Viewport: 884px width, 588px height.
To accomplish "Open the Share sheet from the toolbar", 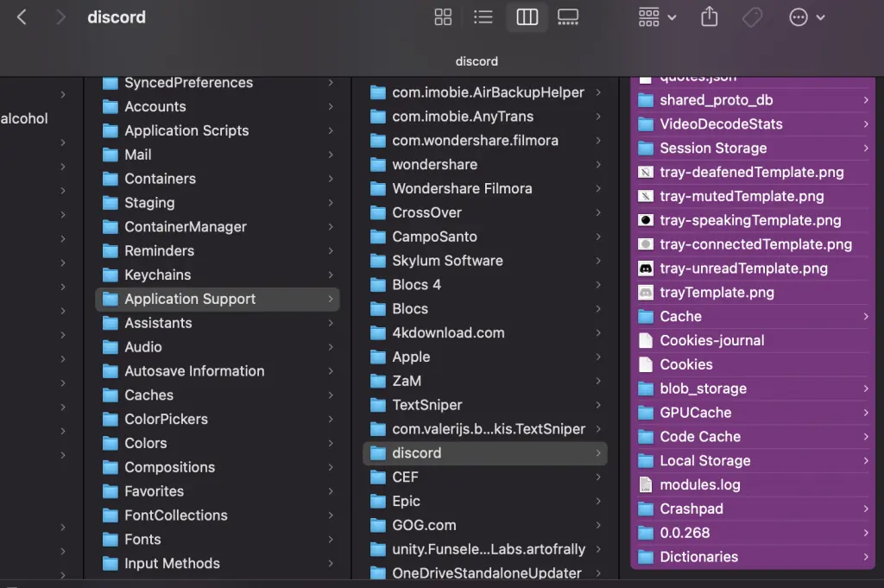I will click(709, 16).
